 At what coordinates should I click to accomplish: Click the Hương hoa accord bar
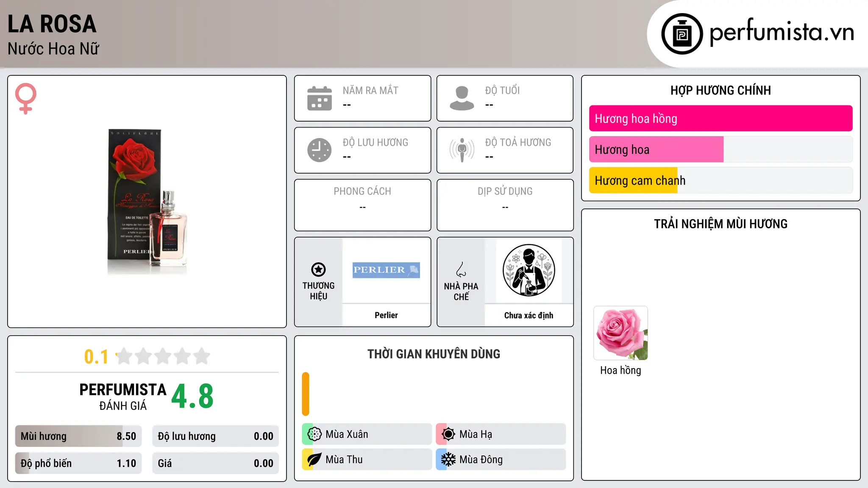point(721,150)
